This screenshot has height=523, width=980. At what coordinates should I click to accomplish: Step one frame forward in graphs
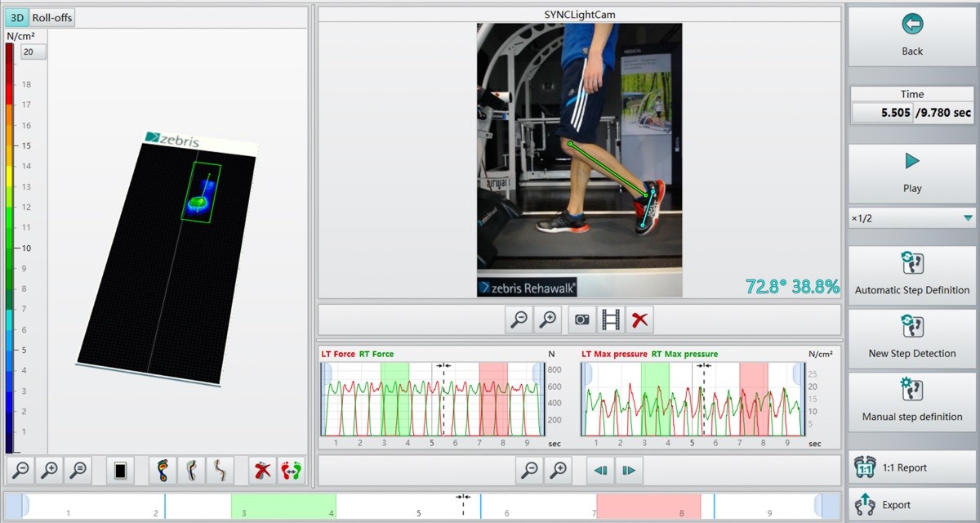coord(629,470)
